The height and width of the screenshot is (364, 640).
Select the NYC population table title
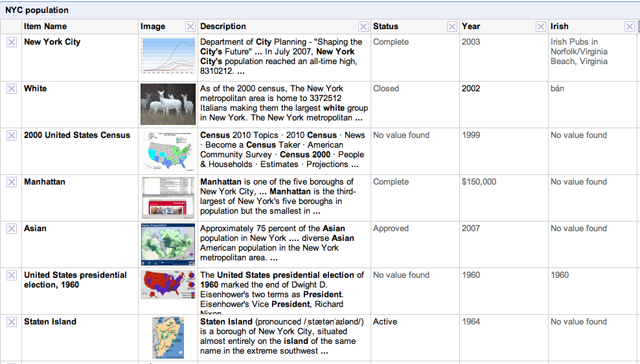(37, 10)
